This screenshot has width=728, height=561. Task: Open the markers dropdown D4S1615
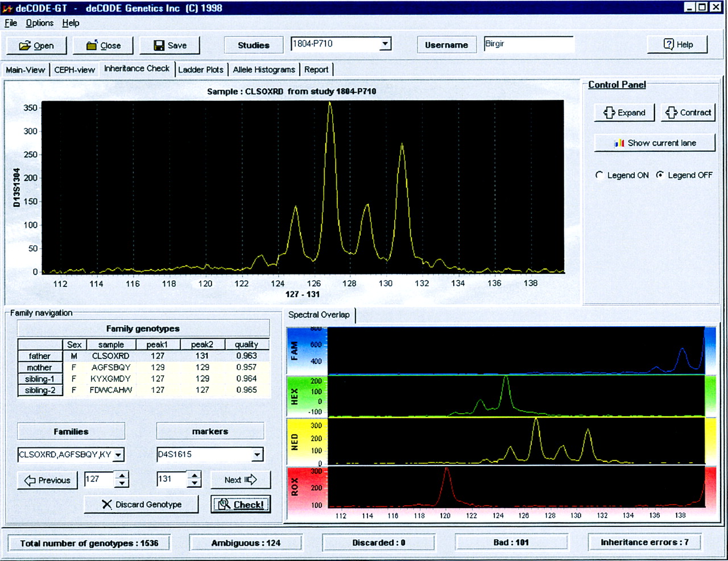[258, 455]
